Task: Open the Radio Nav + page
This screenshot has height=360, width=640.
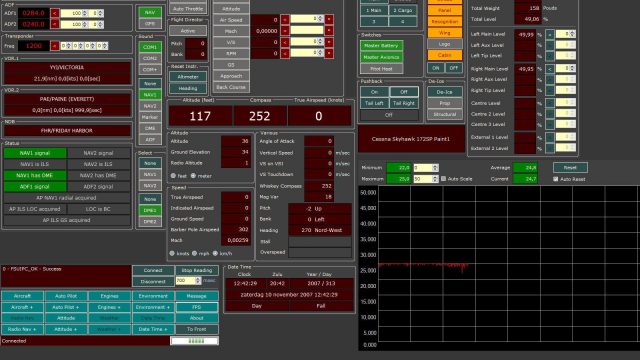Action: pos(22,329)
